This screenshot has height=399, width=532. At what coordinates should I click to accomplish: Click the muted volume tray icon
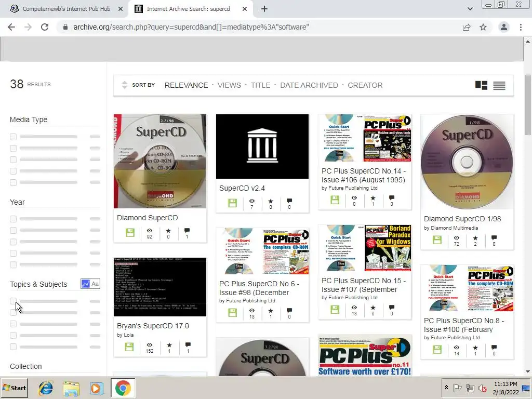482,388
